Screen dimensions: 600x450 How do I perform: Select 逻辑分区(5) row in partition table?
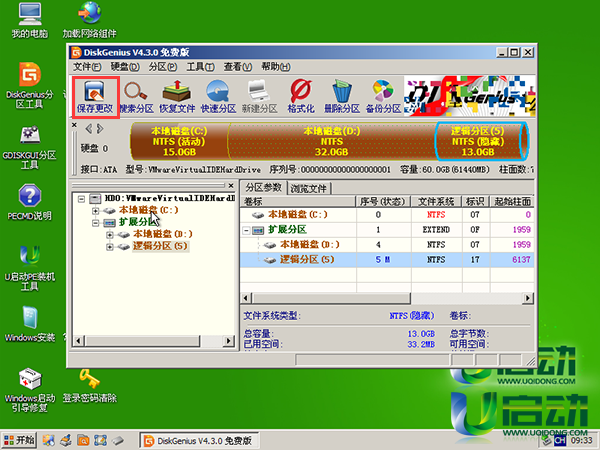[x=386, y=260]
